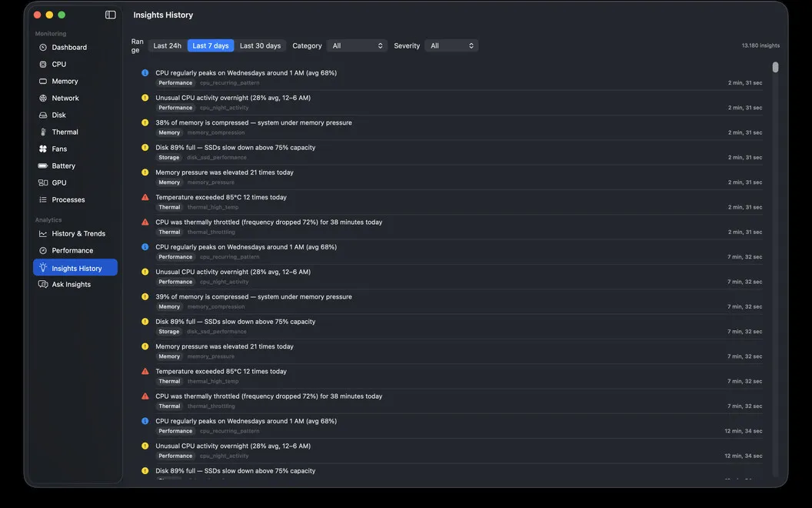This screenshot has height=508, width=812.
Task: Click Performance badge on first cpu_recurring_pattern row
Action: [175, 83]
